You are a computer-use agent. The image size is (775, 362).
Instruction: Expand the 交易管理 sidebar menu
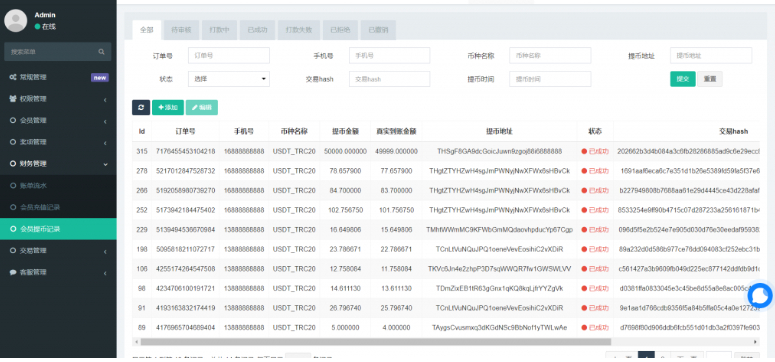pos(58,251)
